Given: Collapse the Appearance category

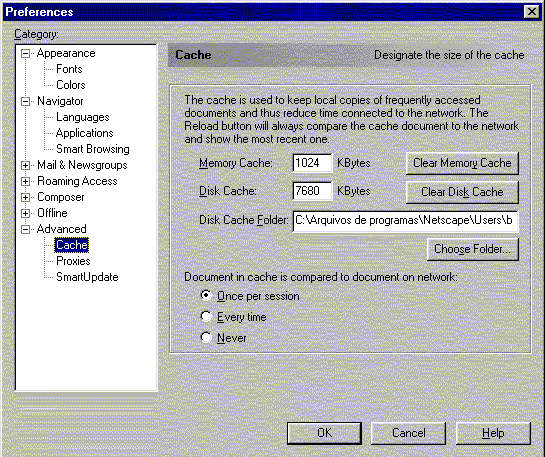Looking at the screenshot, I should point(25,54).
